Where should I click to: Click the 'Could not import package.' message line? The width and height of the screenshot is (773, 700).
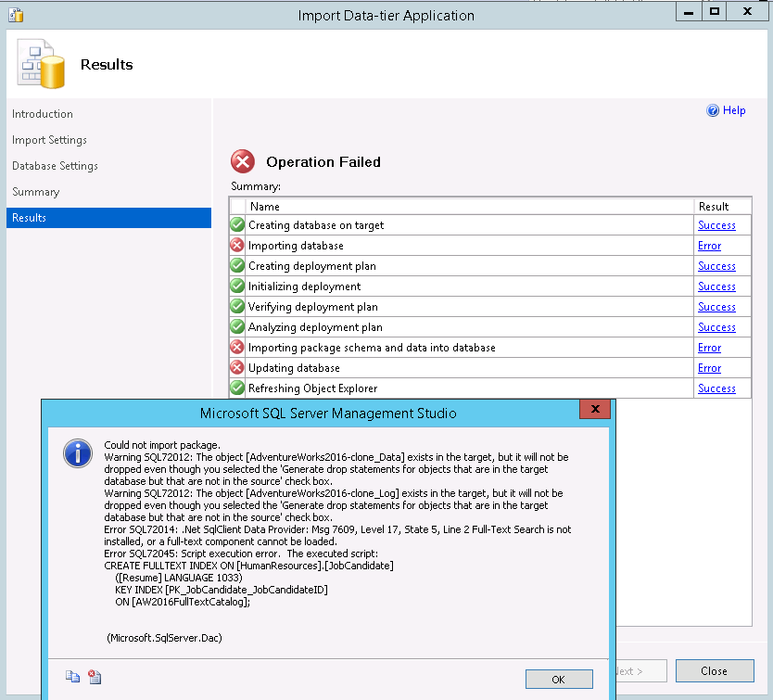pyautogui.click(x=162, y=445)
